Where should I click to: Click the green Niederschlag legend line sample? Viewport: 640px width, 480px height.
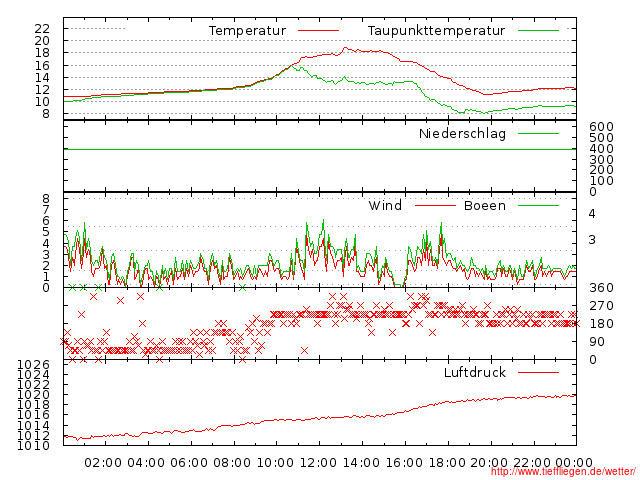coord(538,133)
